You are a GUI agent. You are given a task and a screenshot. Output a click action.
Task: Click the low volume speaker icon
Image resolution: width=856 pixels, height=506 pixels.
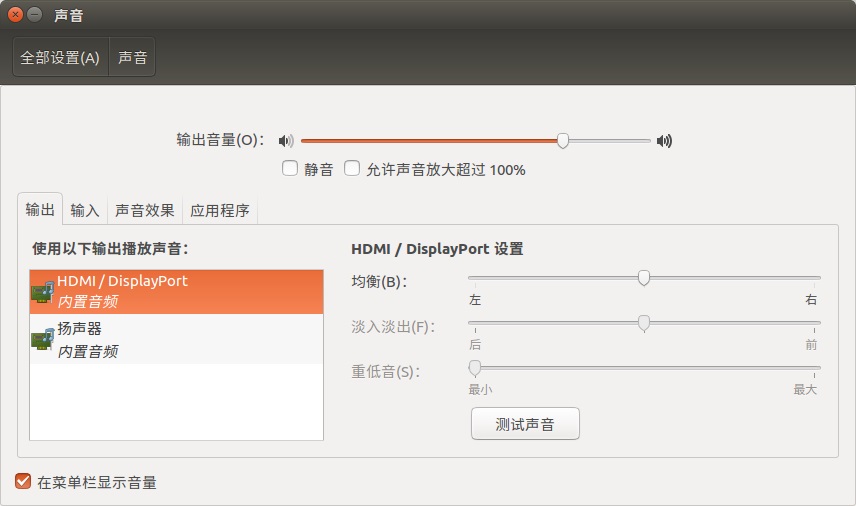286,141
